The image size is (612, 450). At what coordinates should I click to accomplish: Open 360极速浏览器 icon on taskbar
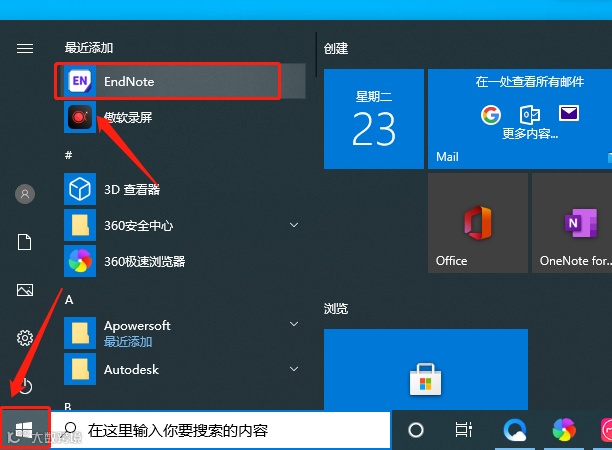pos(564,430)
